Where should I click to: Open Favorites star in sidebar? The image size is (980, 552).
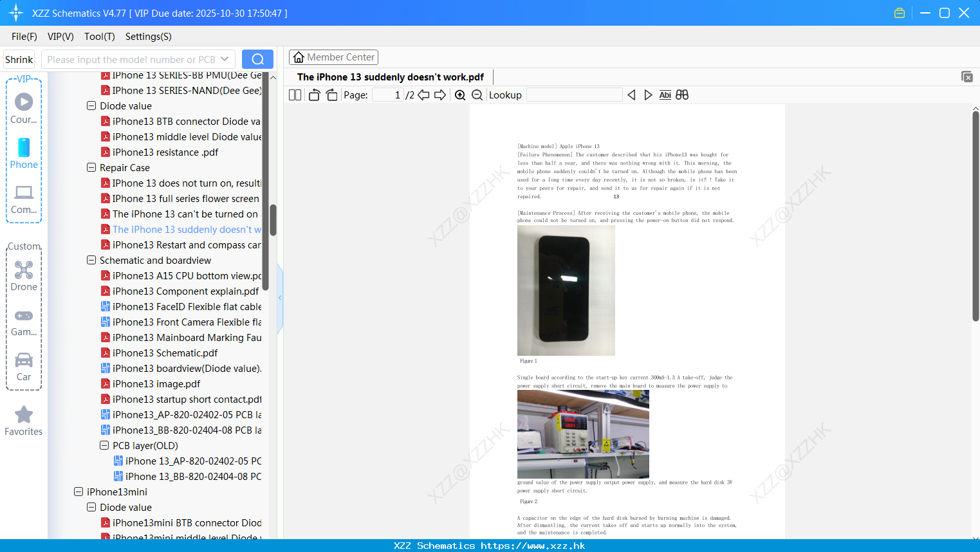[x=24, y=421]
